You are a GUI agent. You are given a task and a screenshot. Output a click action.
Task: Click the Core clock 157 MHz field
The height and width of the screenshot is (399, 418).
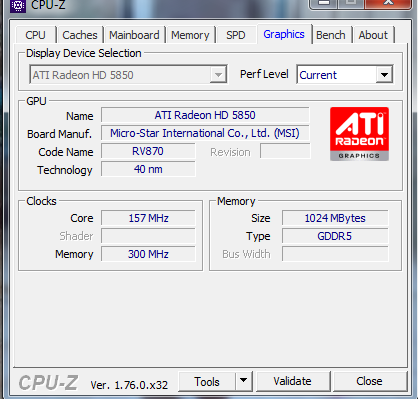148,218
